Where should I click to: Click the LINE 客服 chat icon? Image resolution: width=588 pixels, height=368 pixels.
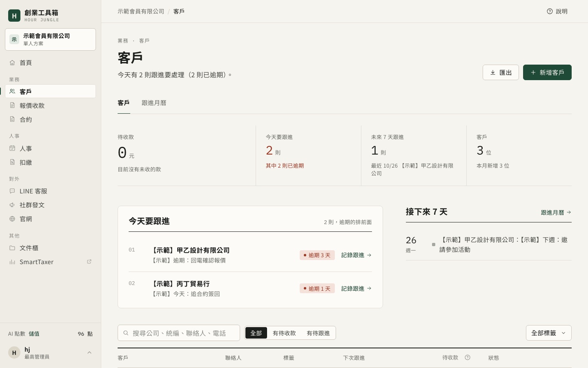(12, 191)
